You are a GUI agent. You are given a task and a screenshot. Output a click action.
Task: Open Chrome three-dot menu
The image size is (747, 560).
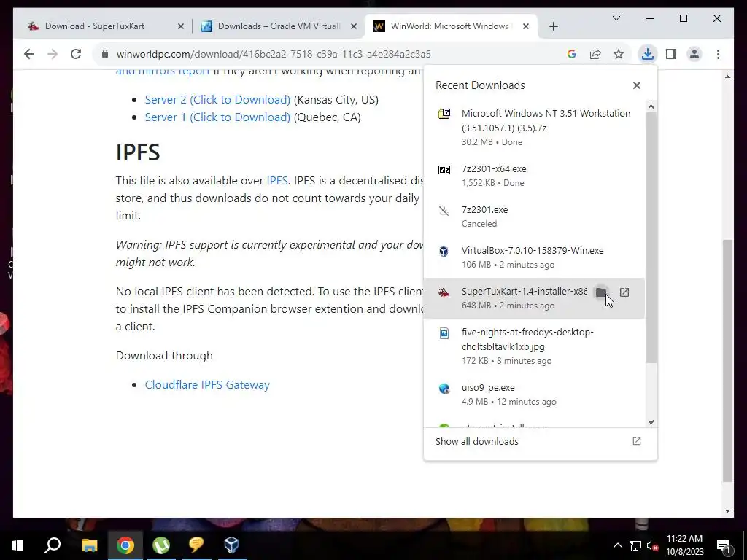click(718, 54)
